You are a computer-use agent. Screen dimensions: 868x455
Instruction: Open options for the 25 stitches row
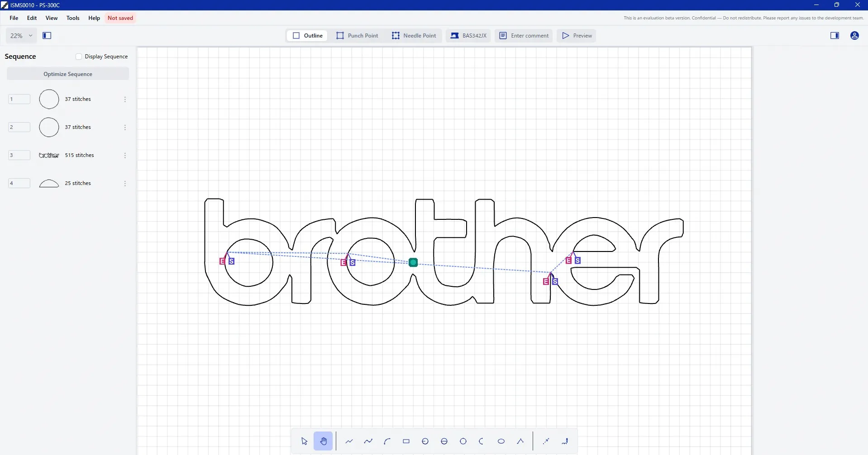[125, 184]
